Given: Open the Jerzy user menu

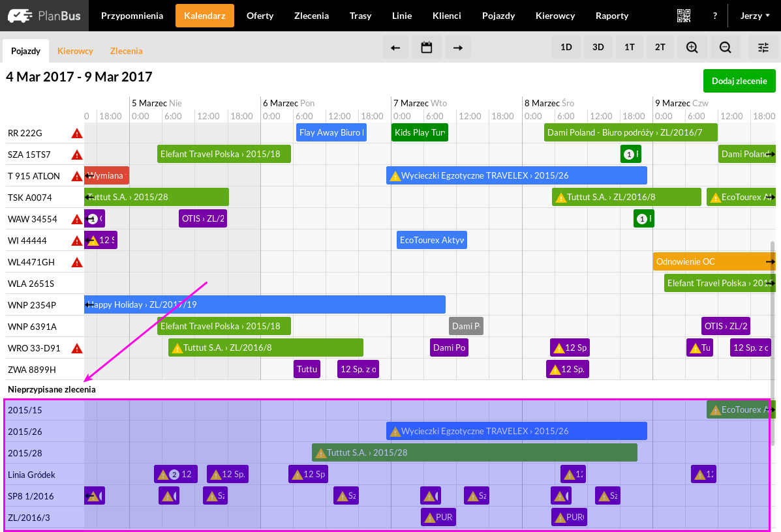Looking at the screenshot, I should pyautogui.click(x=755, y=16).
